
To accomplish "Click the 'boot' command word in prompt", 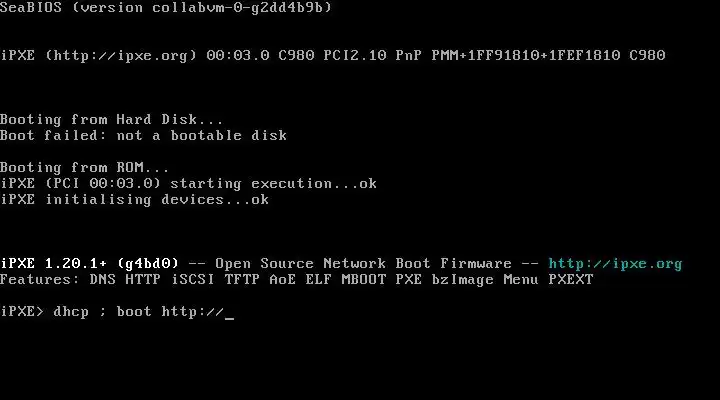I will pos(134,311).
